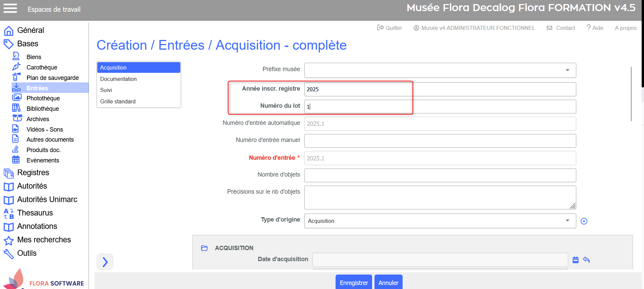
Task: Click the Nombre d'objets field
Action: [x=440, y=175]
